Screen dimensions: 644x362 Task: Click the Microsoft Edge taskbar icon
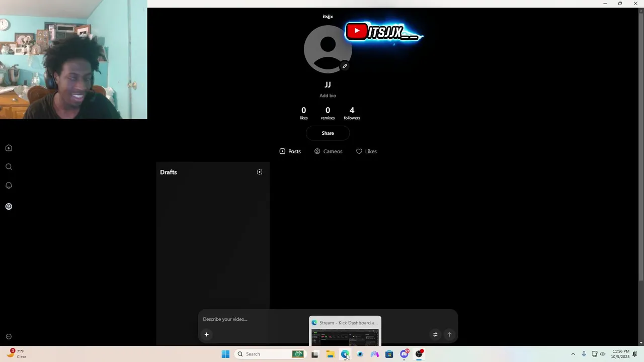click(345, 354)
